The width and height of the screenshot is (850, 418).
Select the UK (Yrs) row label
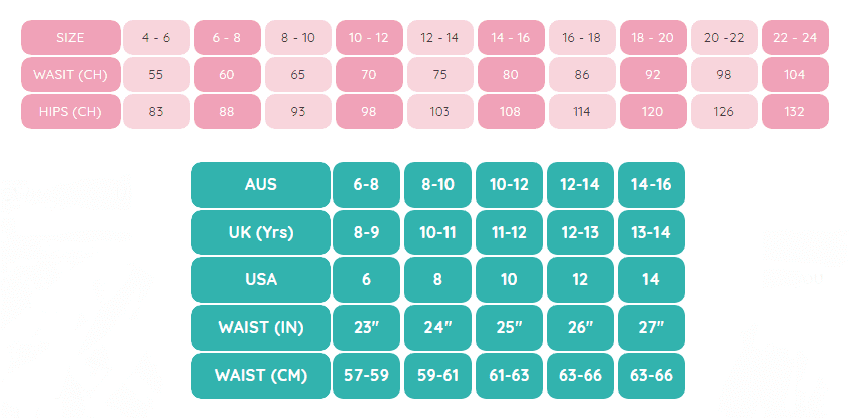click(261, 232)
